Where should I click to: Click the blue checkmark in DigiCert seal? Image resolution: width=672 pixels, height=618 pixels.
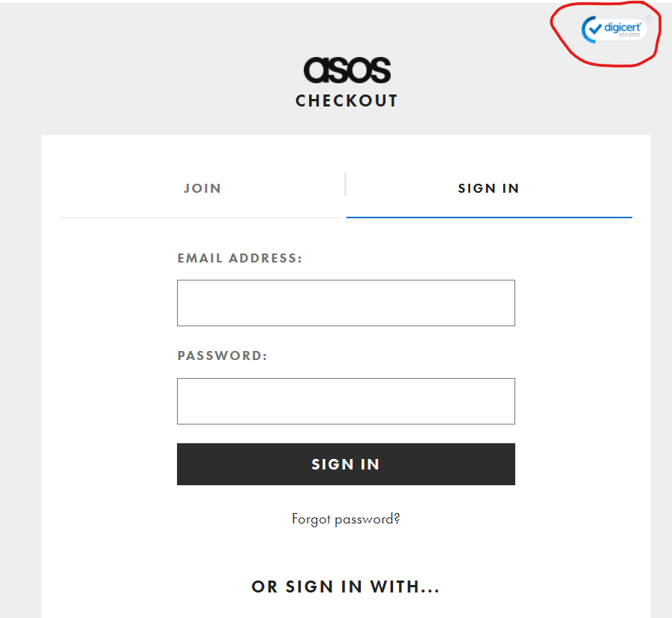pos(593,28)
